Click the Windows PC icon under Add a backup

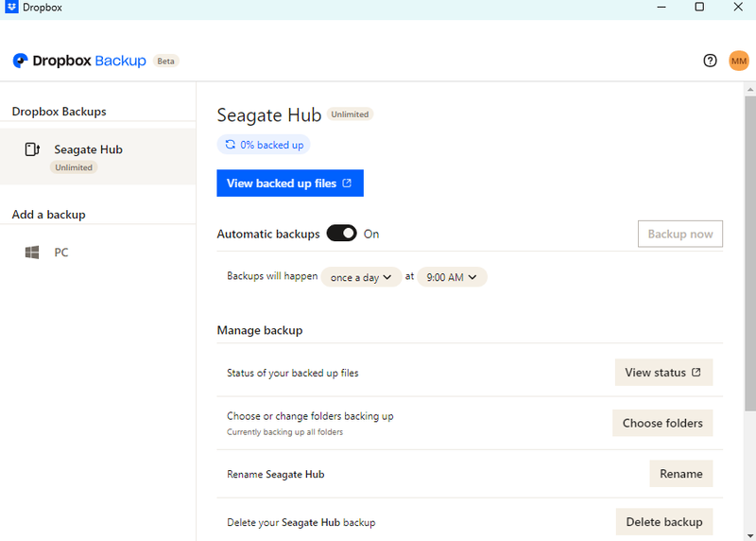tap(32, 253)
